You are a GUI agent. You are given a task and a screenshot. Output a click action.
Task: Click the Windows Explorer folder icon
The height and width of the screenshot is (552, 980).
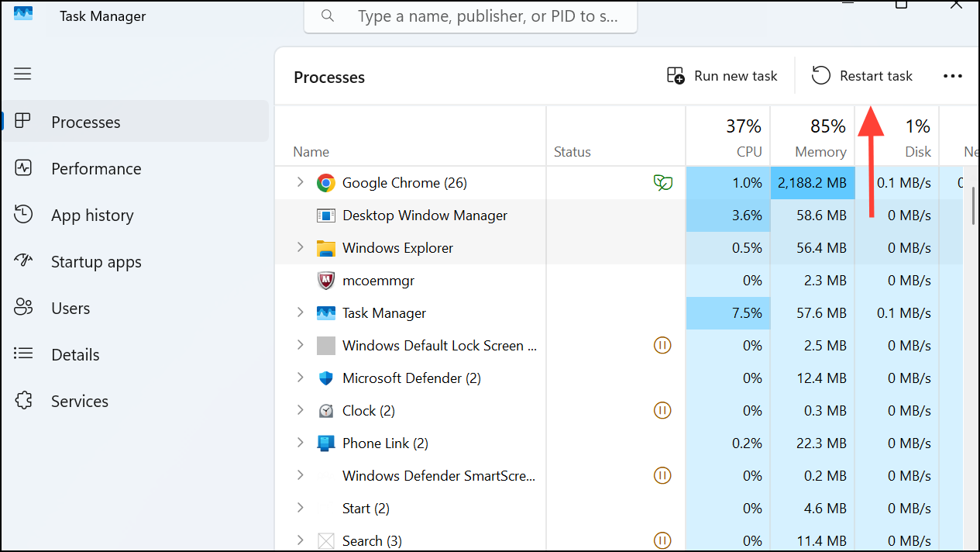pyautogui.click(x=325, y=248)
